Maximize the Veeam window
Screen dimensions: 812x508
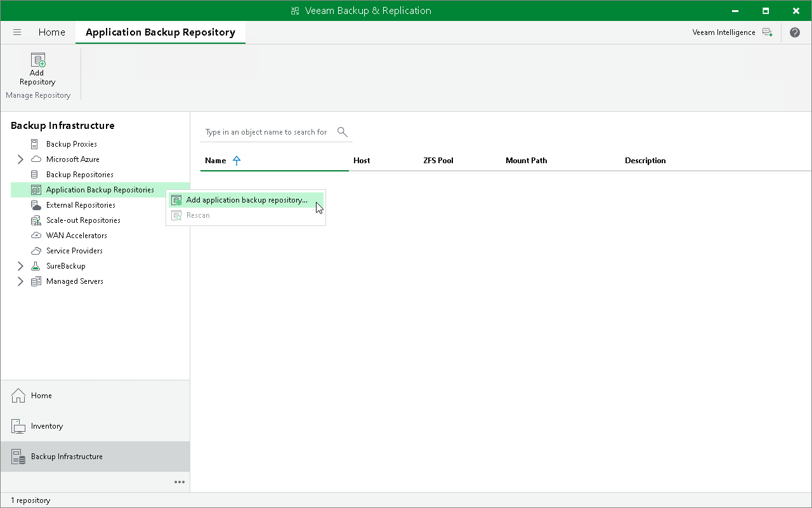tap(766, 11)
